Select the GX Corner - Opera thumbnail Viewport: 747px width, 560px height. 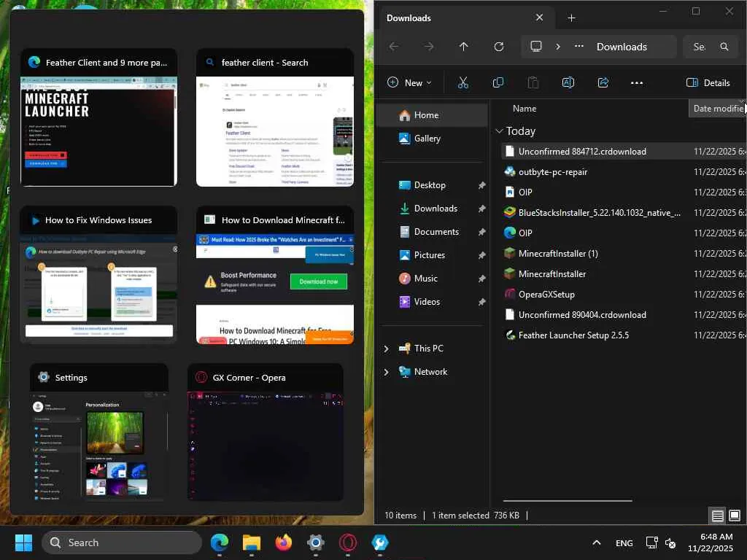266,432
